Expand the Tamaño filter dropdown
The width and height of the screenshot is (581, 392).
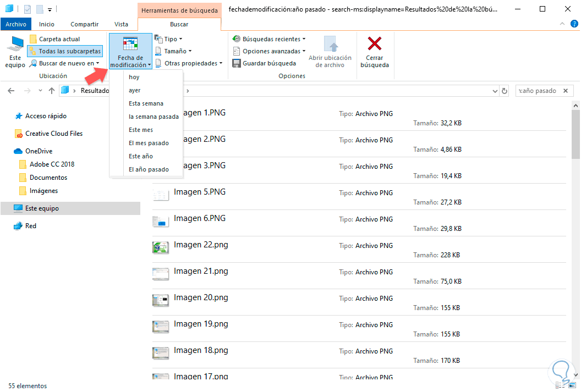click(x=173, y=51)
